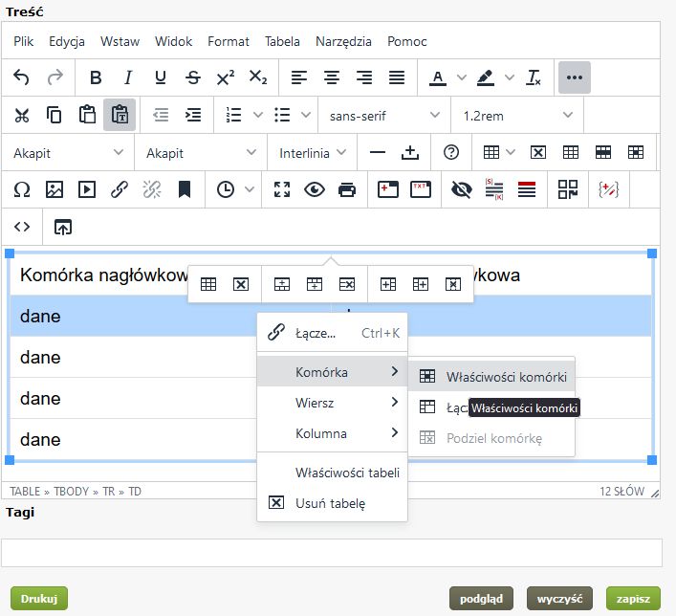This screenshot has width=676, height=616.
Task: Toggle Italic formatting
Action: tap(127, 77)
